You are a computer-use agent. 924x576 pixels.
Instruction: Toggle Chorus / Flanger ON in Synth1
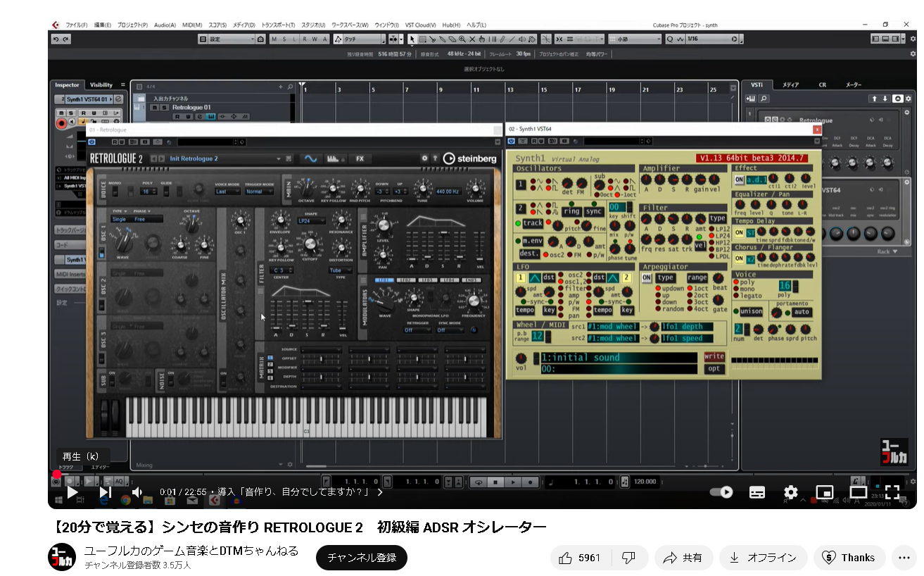coord(739,259)
